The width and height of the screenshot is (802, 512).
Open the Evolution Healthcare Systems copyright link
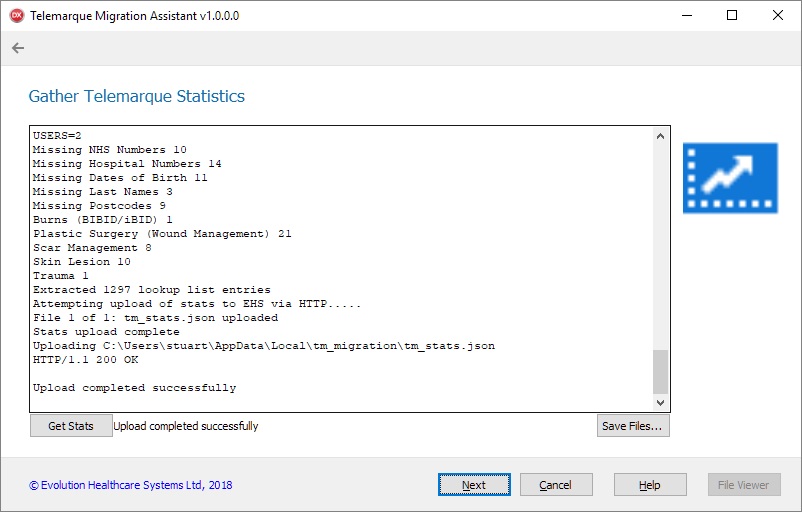click(x=130, y=485)
